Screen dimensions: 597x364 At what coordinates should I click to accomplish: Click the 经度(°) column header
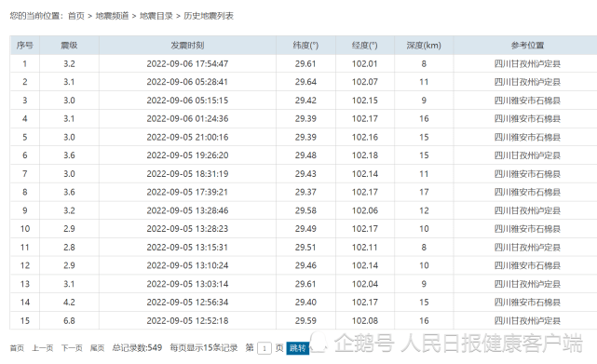pyautogui.click(x=365, y=46)
